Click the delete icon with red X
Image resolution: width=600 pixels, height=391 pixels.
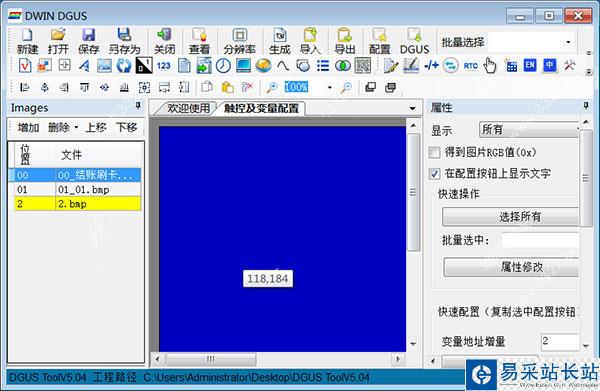pyautogui.click(x=247, y=88)
